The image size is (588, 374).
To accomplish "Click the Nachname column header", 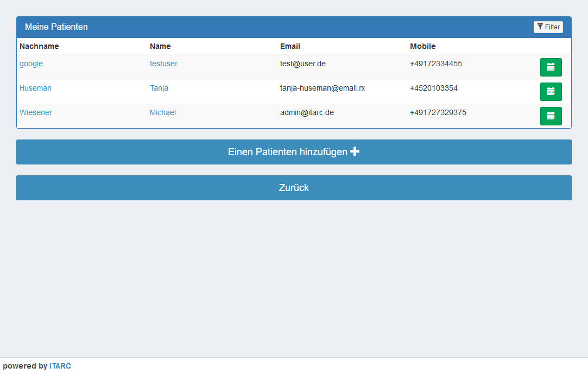I will (39, 46).
